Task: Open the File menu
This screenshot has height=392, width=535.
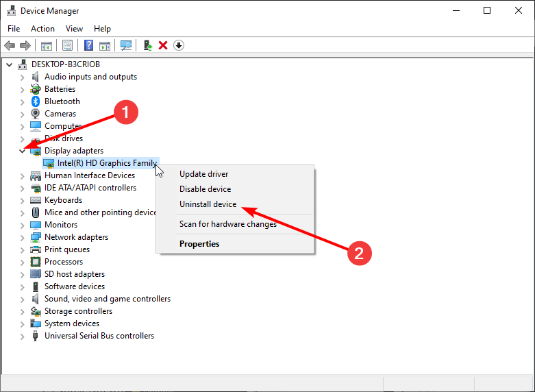Action: (x=14, y=29)
